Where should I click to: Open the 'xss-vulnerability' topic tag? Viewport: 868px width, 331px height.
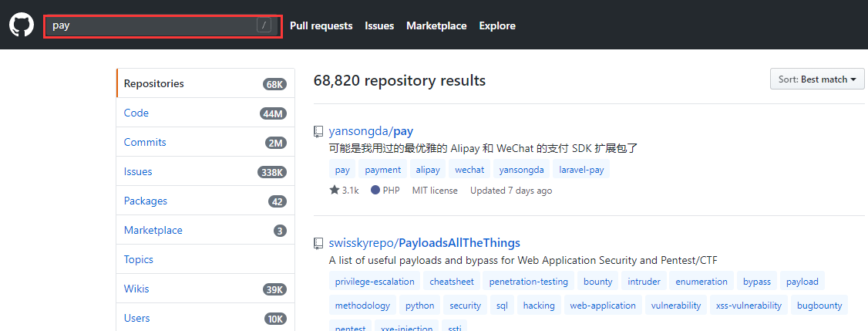click(749, 306)
